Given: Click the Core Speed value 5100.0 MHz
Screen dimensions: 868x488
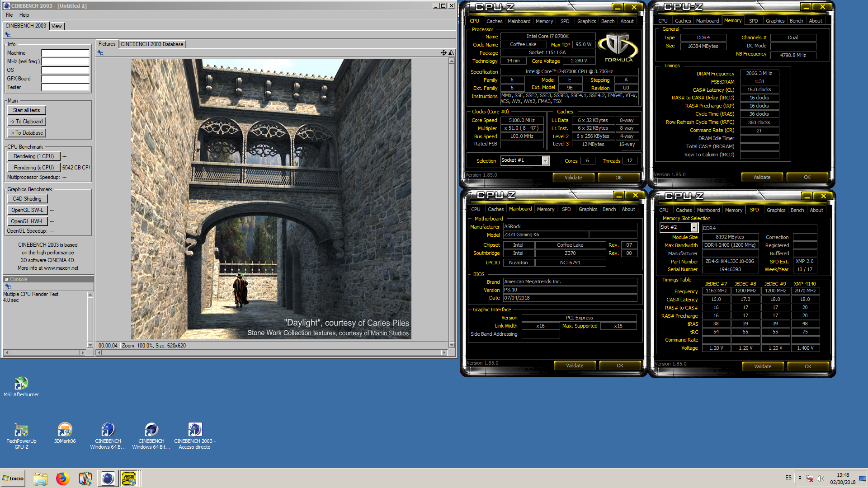Looking at the screenshot, I should point(522,120).
